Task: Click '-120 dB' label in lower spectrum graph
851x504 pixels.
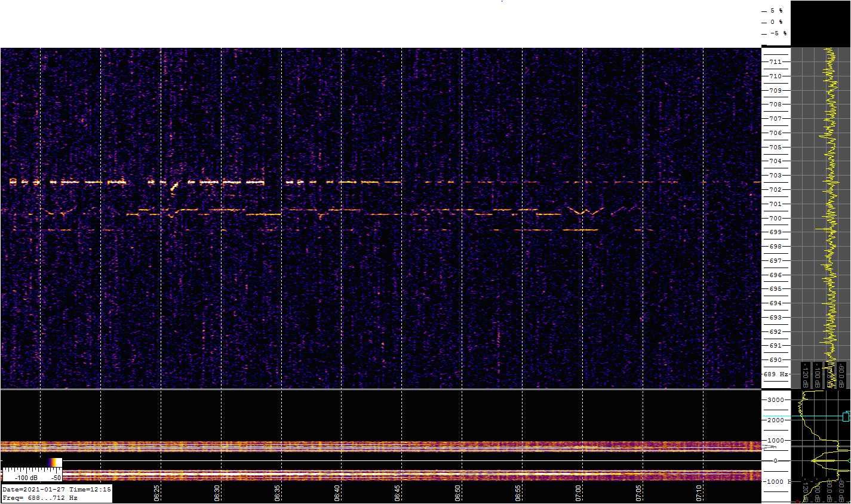Action: pyautogui.click(x=806, y=490)
